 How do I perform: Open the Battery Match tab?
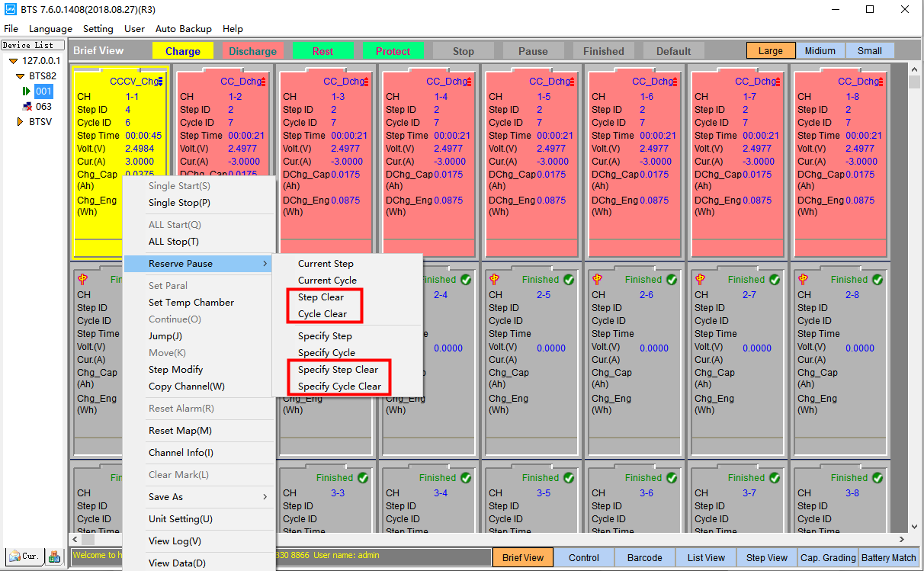(889, 557)
